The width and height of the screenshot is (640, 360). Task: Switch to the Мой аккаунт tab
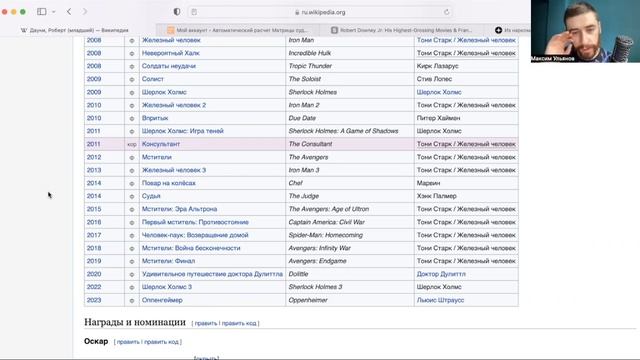238,30
